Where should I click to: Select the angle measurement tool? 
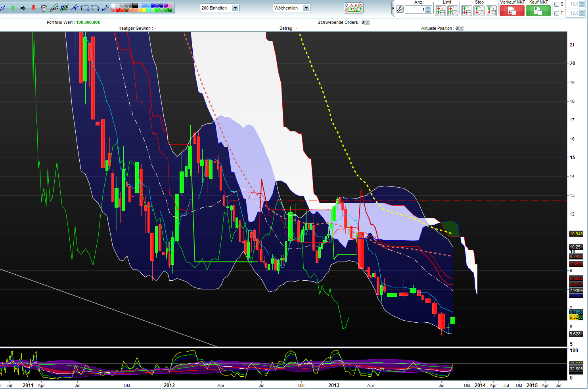point(75,8)
